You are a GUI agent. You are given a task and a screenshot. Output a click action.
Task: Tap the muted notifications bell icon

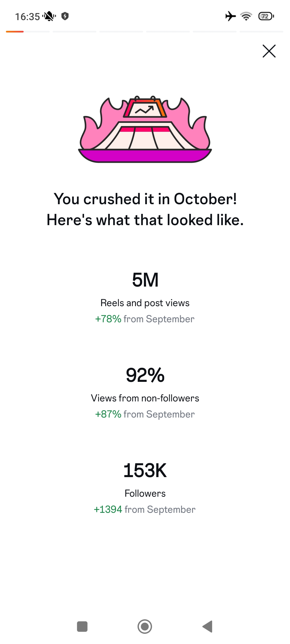pyautogui.click(x=49, y=16)
